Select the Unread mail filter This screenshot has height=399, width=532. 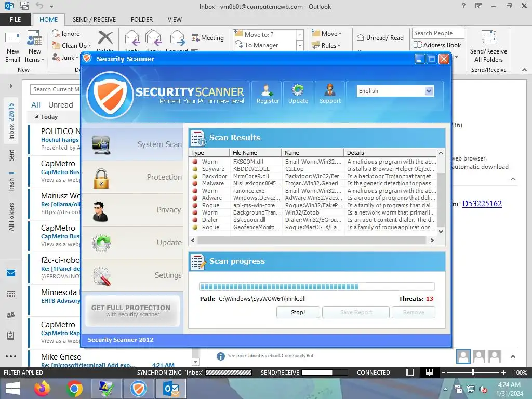coord(60,105)
